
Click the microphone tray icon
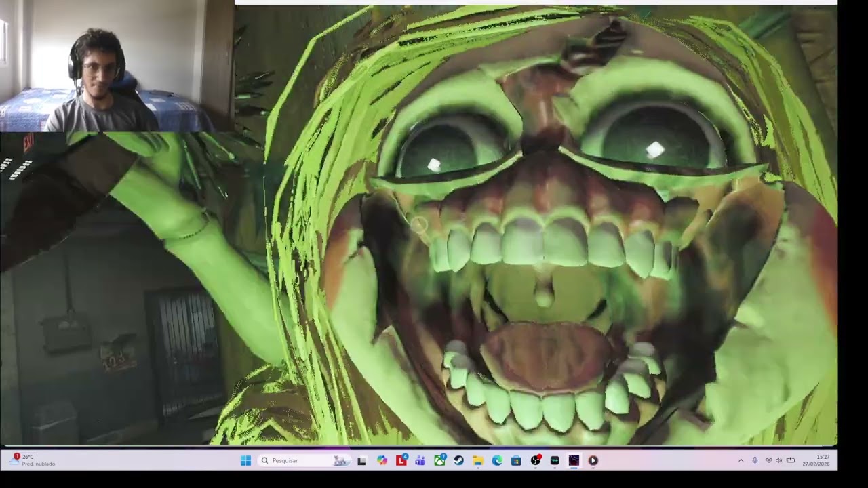click(x=755, y=460)
